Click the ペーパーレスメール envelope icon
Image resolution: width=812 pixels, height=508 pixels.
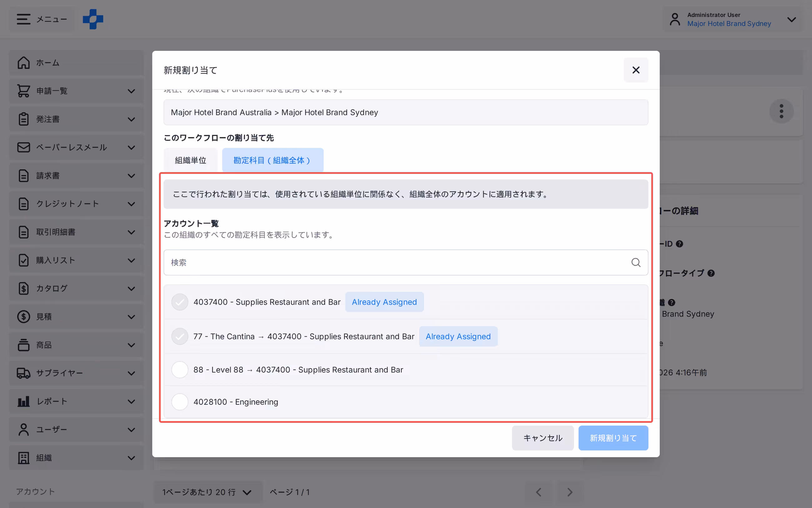tap(23, 147)
